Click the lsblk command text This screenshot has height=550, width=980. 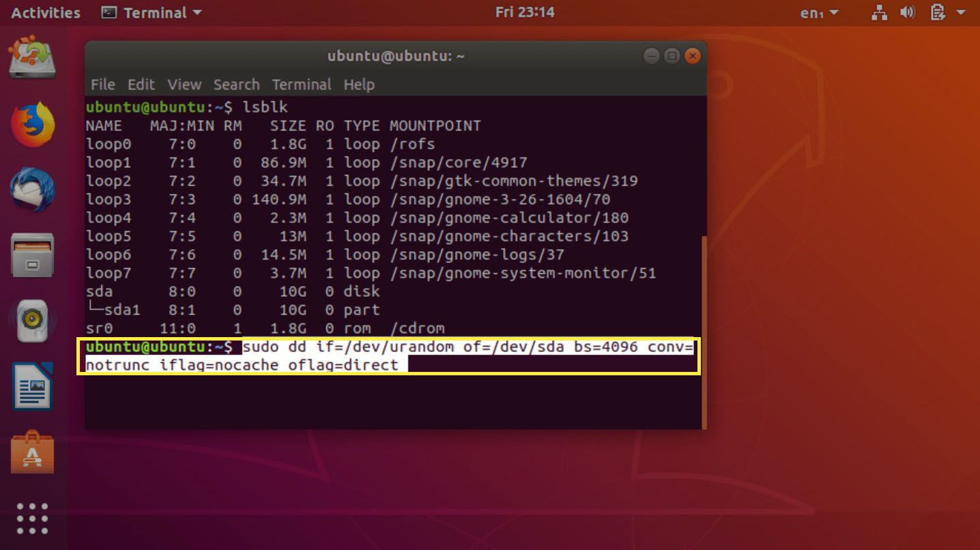(265, 107)
